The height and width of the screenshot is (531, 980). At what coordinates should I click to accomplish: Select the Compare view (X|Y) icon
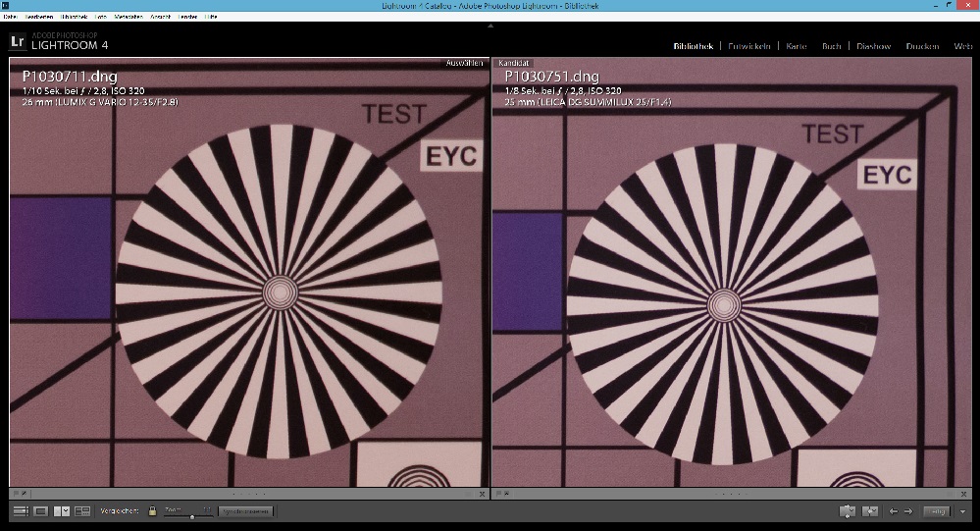point(61,511)
